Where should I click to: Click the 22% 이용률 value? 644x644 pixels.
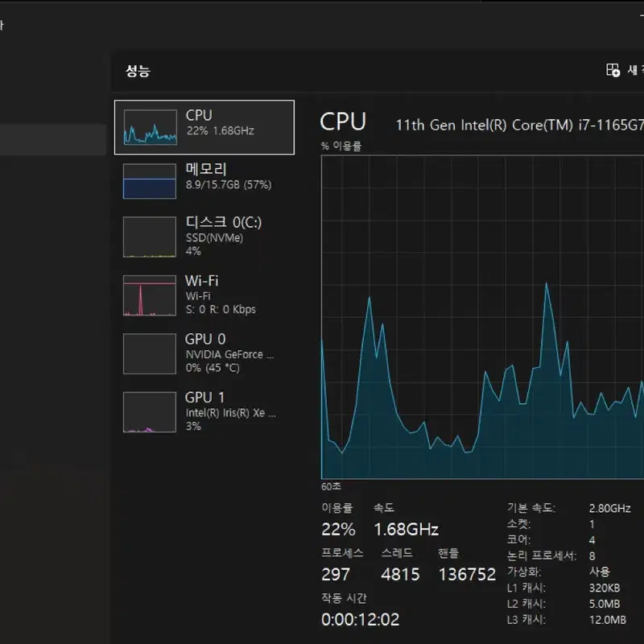[x=338, y=529]
